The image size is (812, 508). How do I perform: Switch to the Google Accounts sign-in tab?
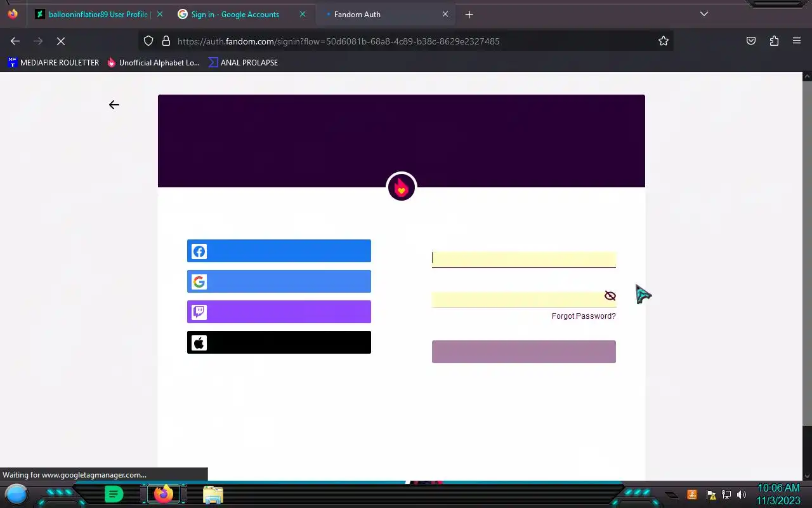[x=235, y=14]
